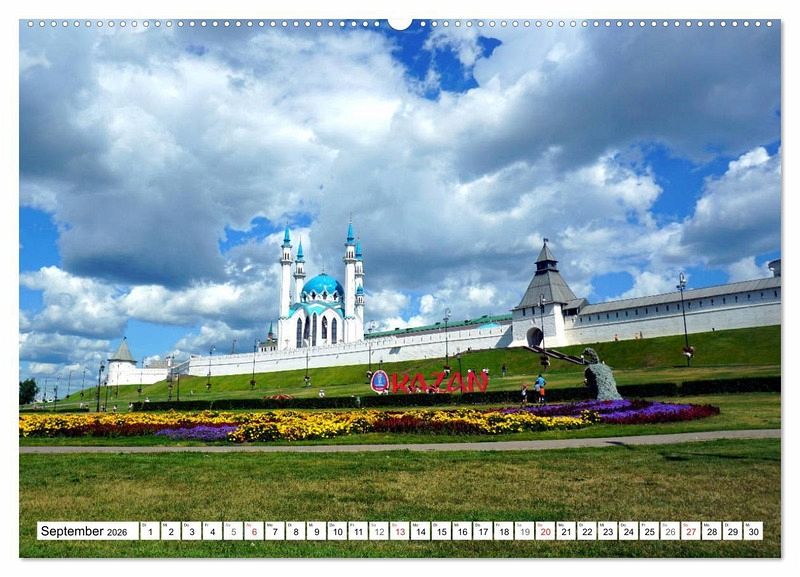Select red day 27 in the calendar strip
800x577 pixels.
coord(691,531)
